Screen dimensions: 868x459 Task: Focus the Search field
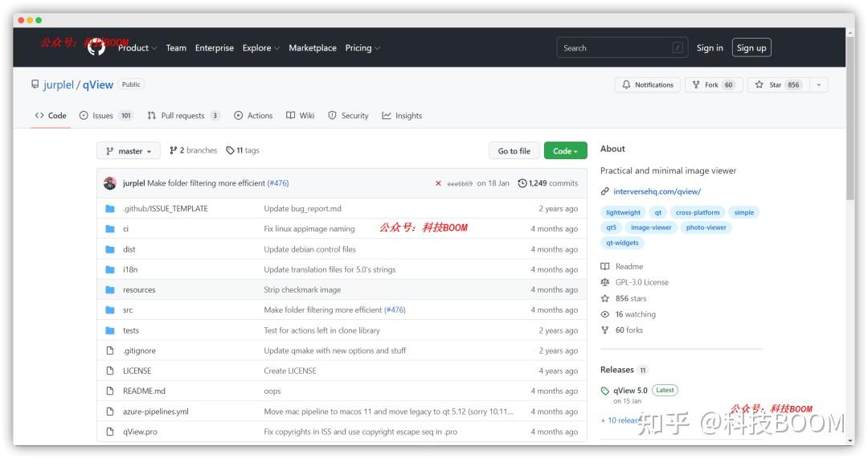[622, 47]
